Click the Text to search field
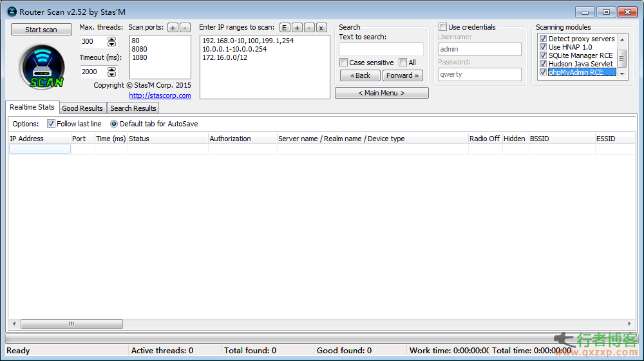Screen dimensions: 644x361 381,50
